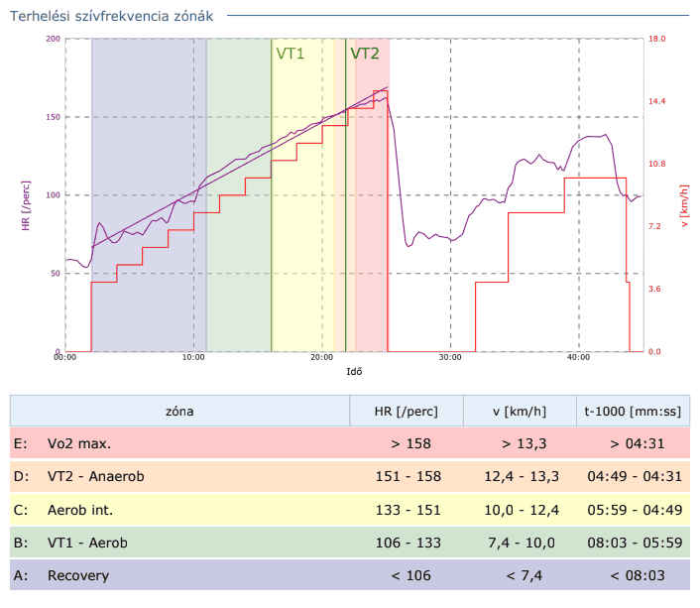
Task: Click the '08:03 - 05:59' pace cell
Action: [631, 543]
